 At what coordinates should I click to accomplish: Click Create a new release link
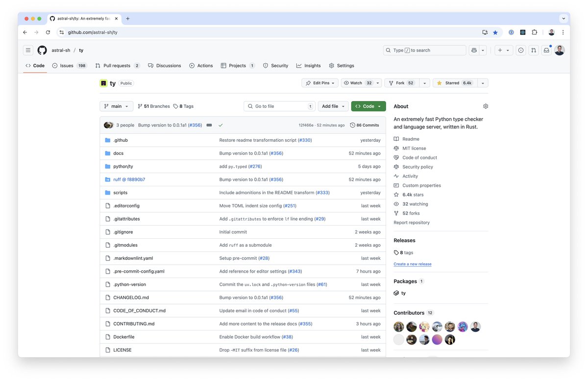pyautogui.click(x=413, y=264)
